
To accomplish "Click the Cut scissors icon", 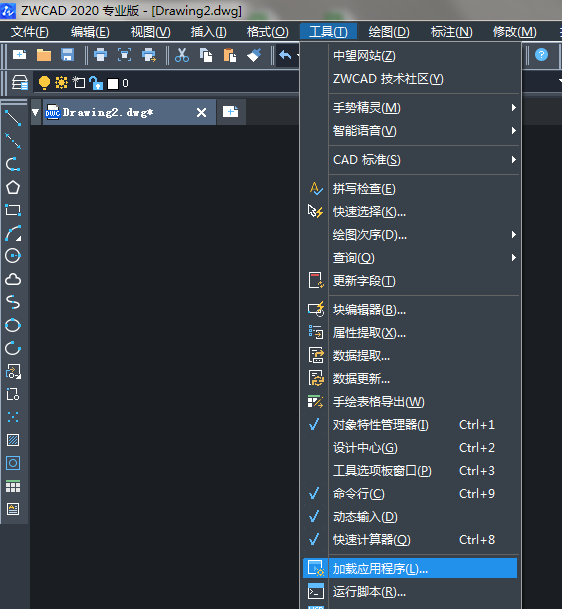I will [182, 55].
